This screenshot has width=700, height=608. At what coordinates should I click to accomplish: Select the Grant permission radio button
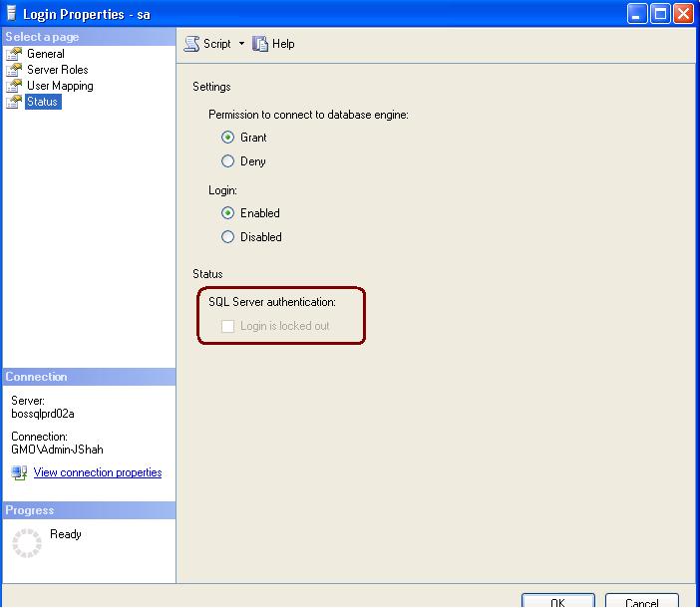click(228, 138)
